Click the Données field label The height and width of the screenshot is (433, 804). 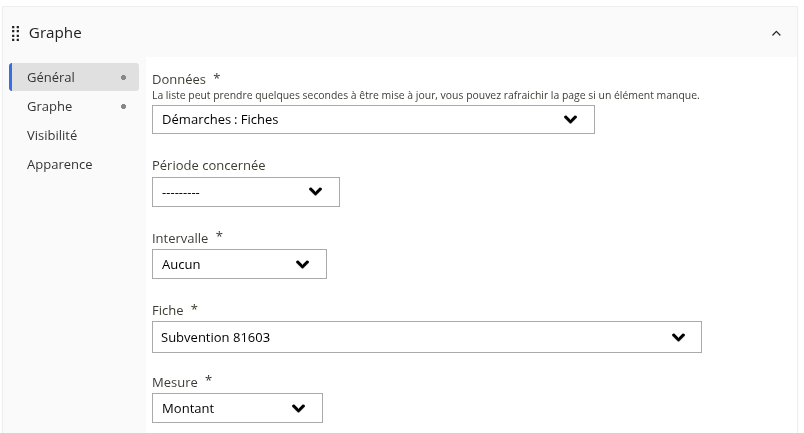click(179, 80)
